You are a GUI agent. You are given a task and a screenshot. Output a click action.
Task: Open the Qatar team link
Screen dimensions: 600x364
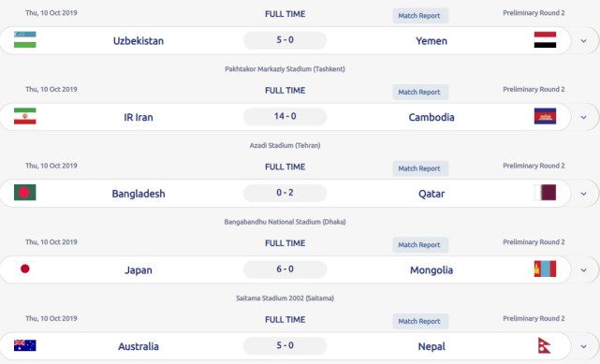tap(432, 194)
